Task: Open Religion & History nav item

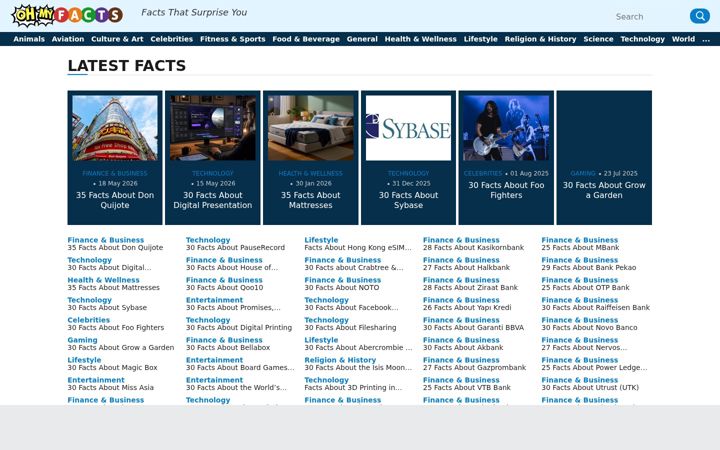Action: point(540,39)
